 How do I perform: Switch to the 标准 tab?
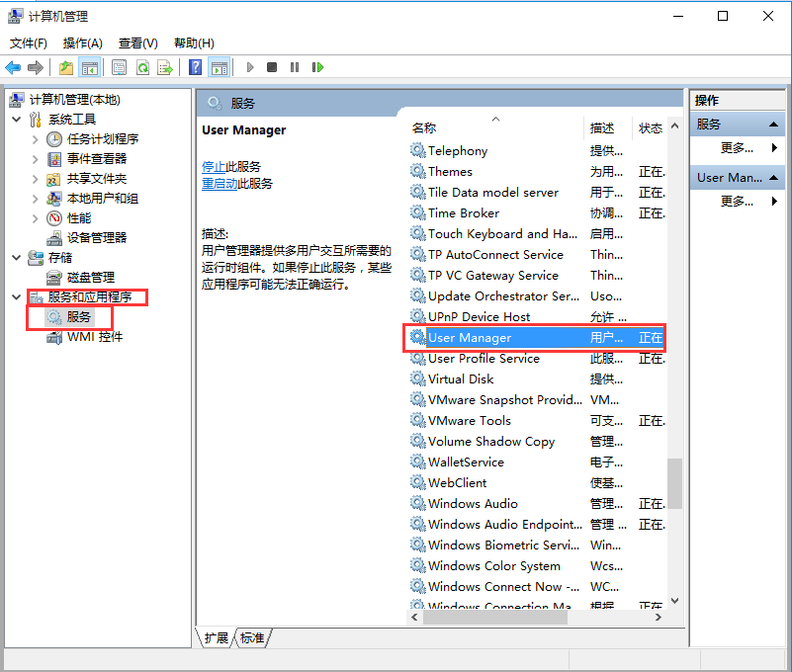pos(252,637)
